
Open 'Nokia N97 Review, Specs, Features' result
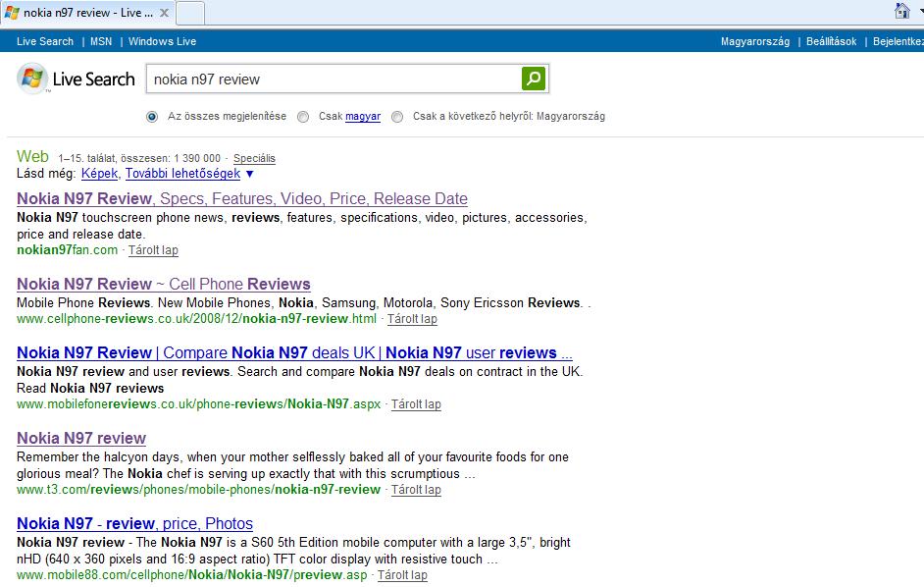tap(242, 199)
